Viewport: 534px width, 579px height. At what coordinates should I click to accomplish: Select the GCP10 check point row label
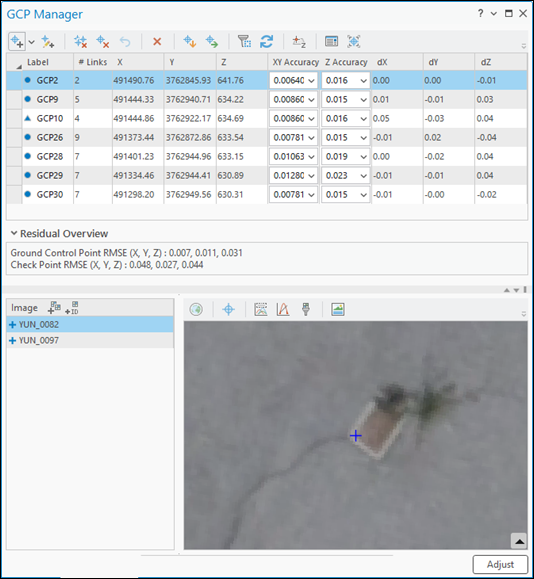coord(50,119)
